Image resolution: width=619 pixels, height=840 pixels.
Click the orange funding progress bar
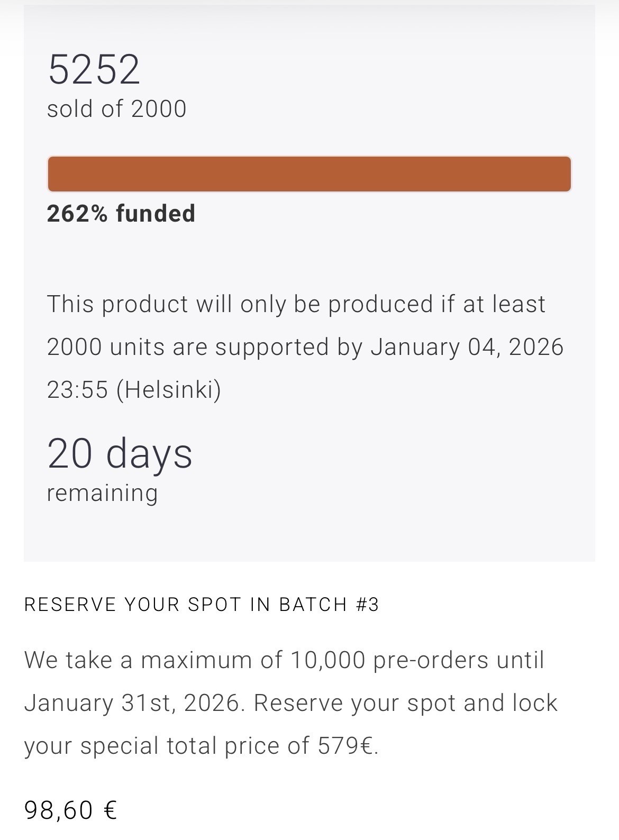point(309,174)
